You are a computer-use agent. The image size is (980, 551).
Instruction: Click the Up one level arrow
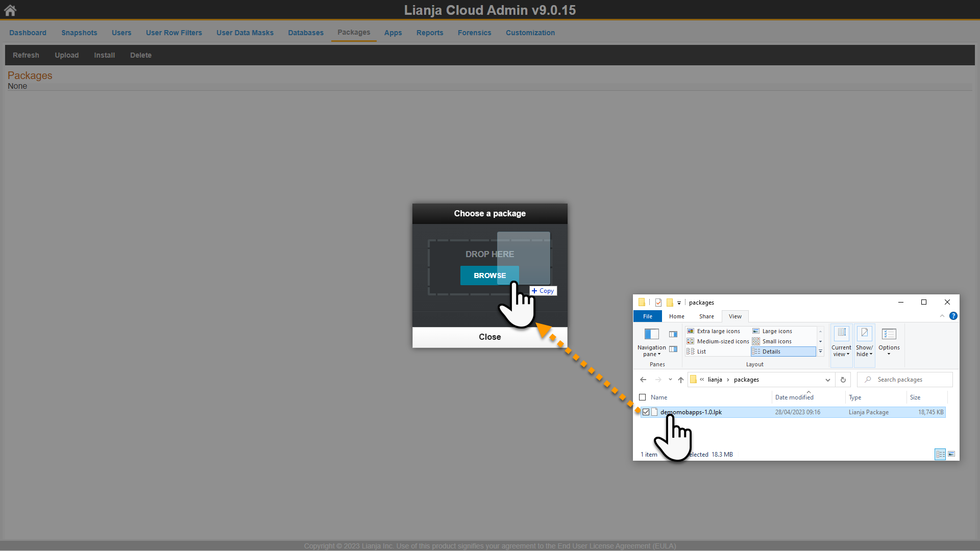(x=681, y=380)
